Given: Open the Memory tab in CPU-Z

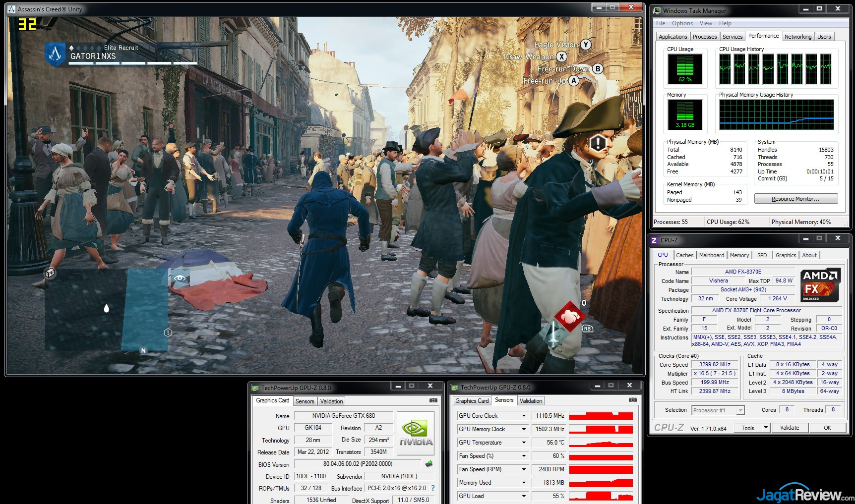Looking at the screenshot, I should tap(739, 255).
